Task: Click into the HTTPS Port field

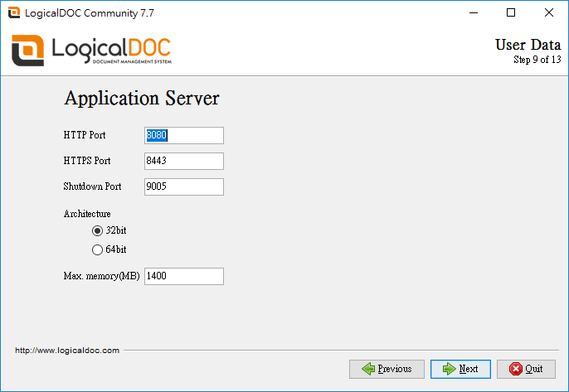Action: point(183,161)
